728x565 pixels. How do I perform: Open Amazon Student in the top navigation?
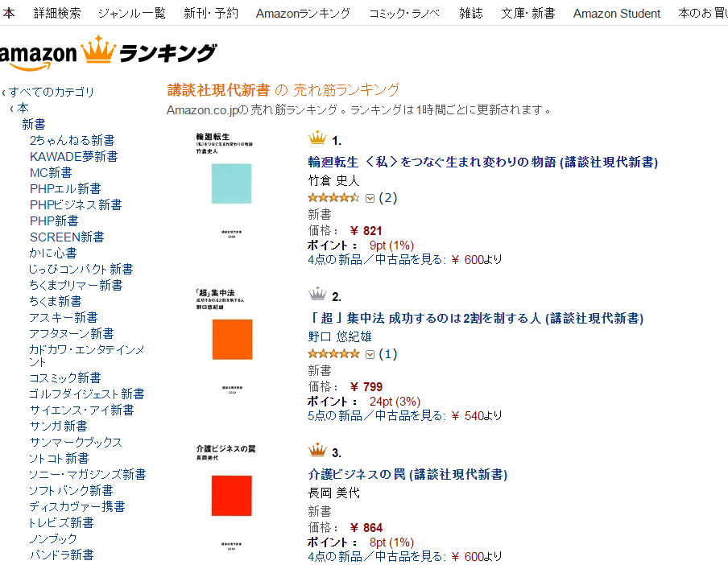(617, 13)
